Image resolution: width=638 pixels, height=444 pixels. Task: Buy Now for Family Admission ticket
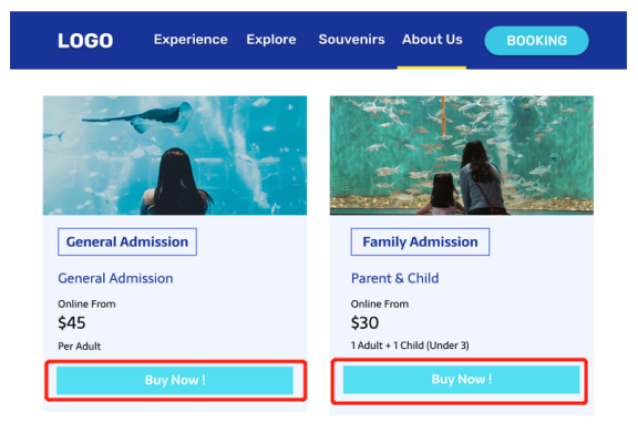tap(461, 380)
